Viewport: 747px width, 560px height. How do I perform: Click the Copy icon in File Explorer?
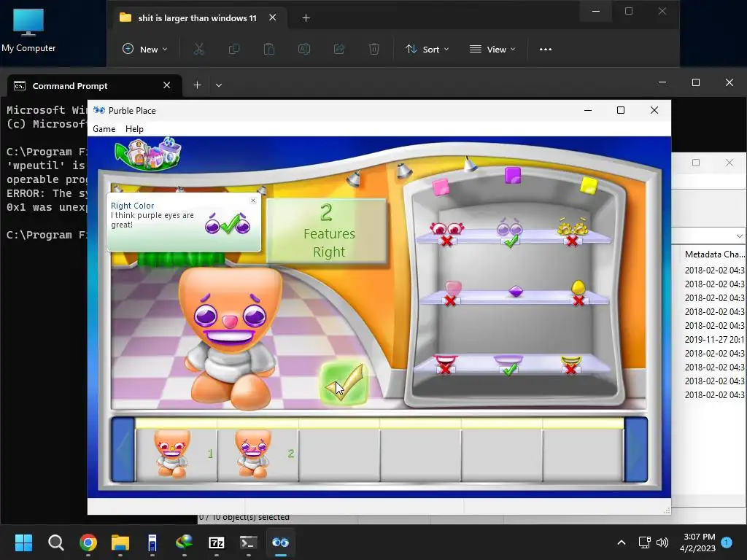[x=234, y=49]
